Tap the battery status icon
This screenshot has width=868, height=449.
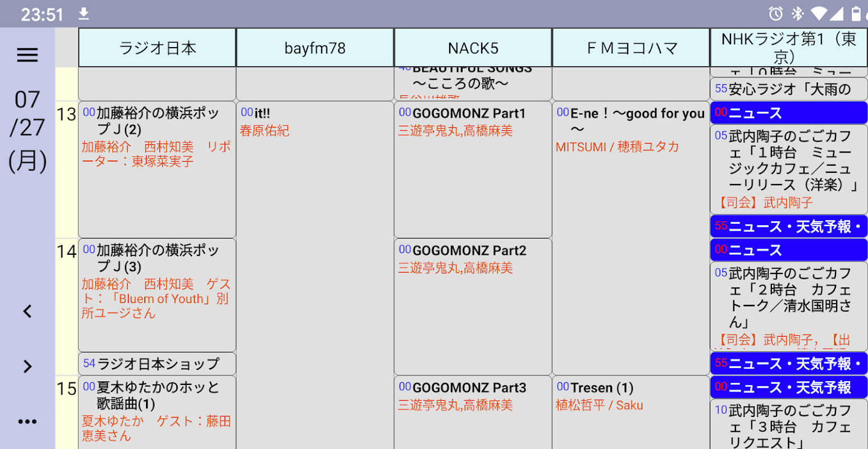pos(856,13)
